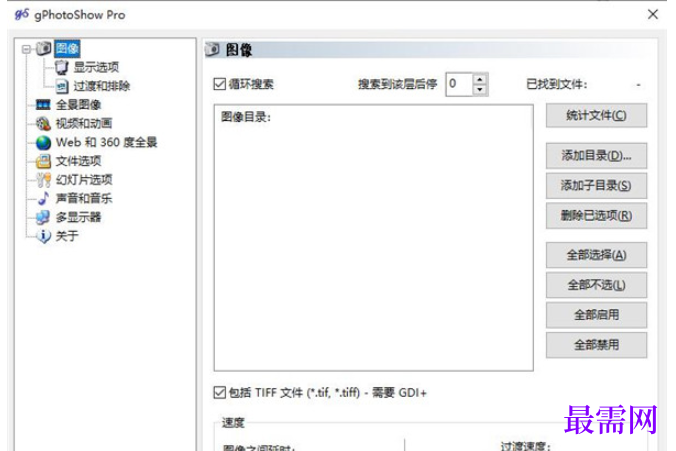Decrease the 搜索到该层后停 value with down arrow
Image resolution: width=676 pixels, height=451 pixels.
click(x=479, y=89)
